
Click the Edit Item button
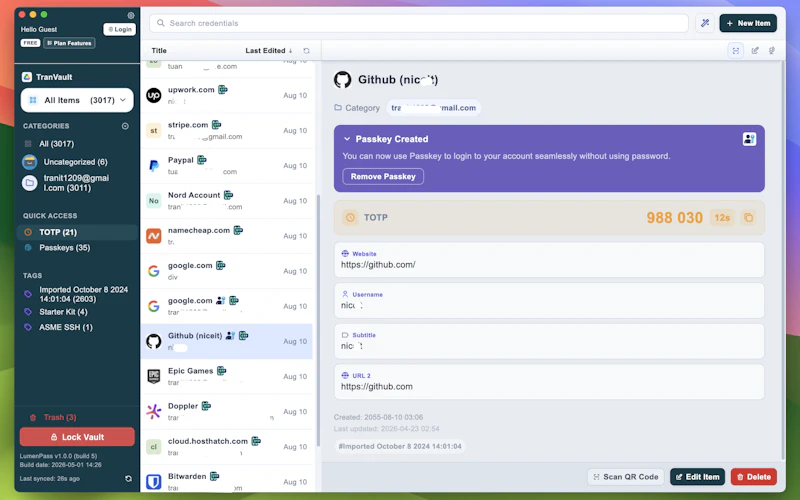pyautogui.click(x=697, y=477)
